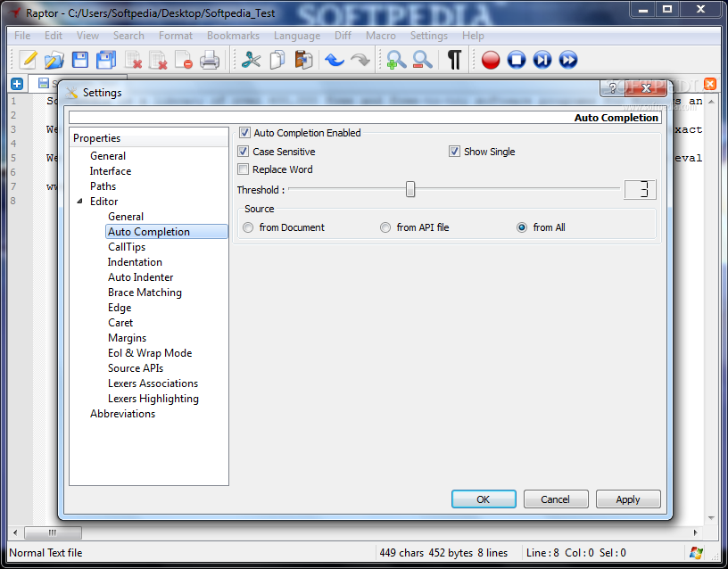Select Margins under Editor
Viewport: 728px width, 569px height.
[x=128, y=338]
